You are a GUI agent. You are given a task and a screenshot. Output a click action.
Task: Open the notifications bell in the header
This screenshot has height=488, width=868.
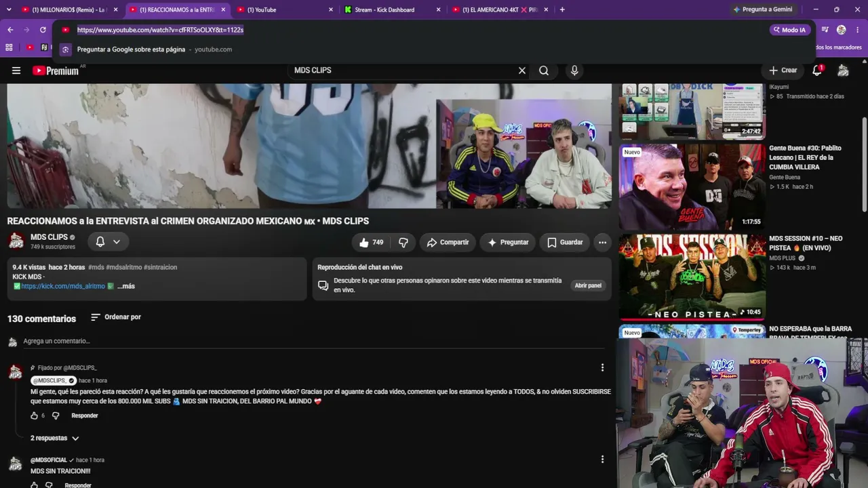[x=817, y=70]
